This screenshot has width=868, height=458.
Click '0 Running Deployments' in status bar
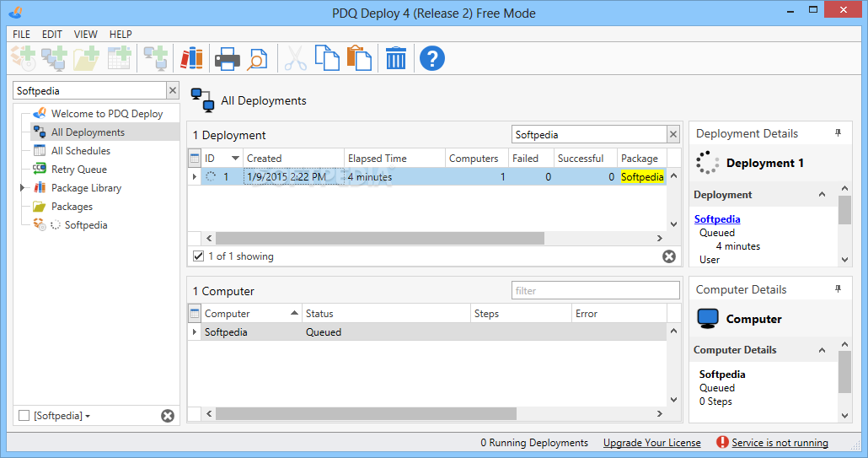click(534, 443)
